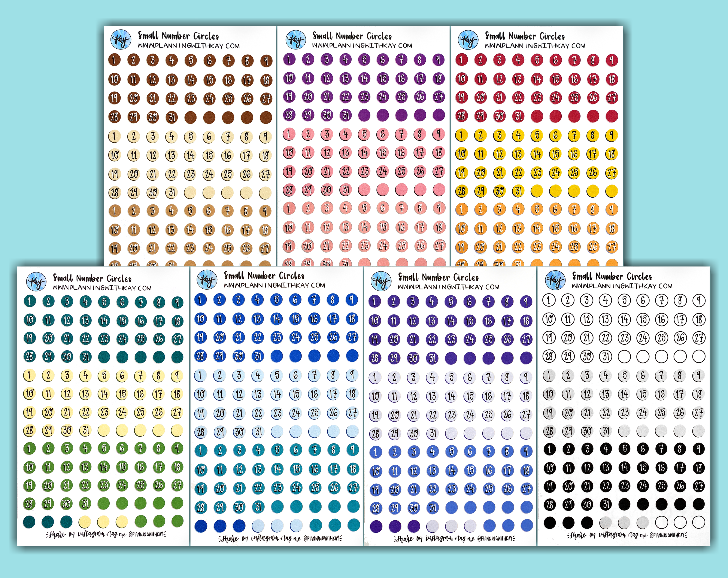Click the Instagram share text on the black-and-white sheet
This screenshot has width=728, height=578.
point(627,535)
